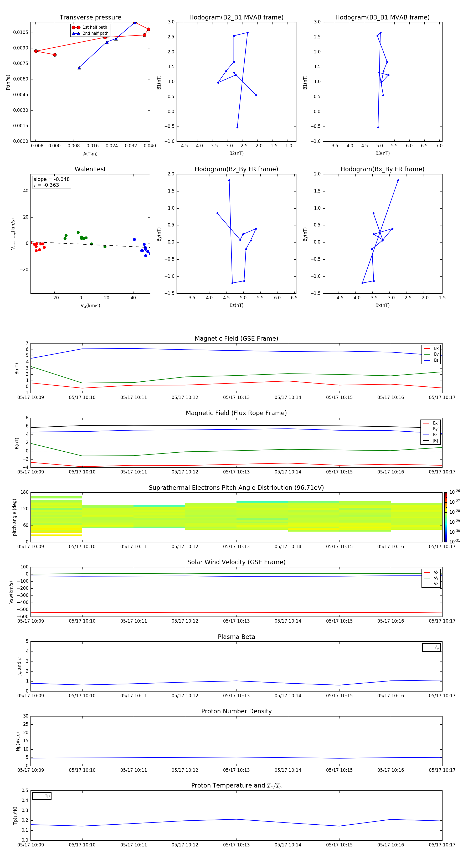Click |B| legend entry in Flux Rope plot
Screen dimensions: 473x868
point(431,441)
